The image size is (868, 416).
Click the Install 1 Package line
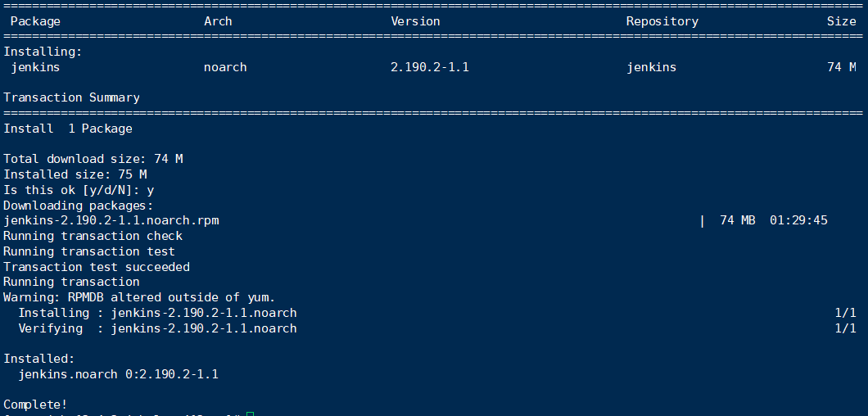(68, 129)
